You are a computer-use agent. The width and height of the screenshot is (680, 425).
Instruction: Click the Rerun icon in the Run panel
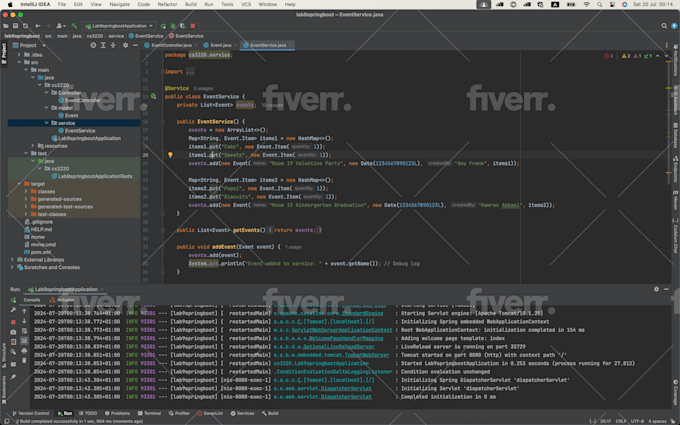(13, 300)
